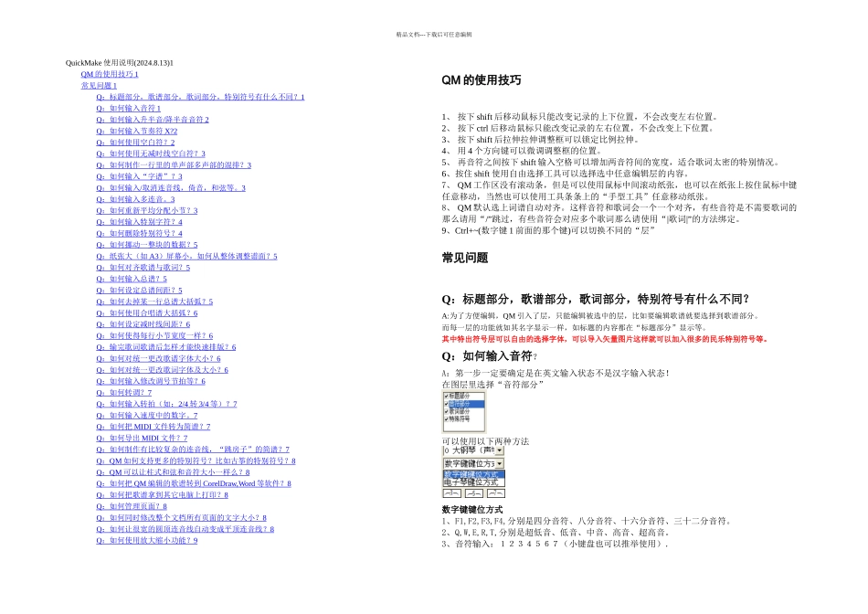The width and height of the screenshot is (868, 614).
Task: Jump to '如何使用无减时线空白符？3'
Action: pos(151,153)
